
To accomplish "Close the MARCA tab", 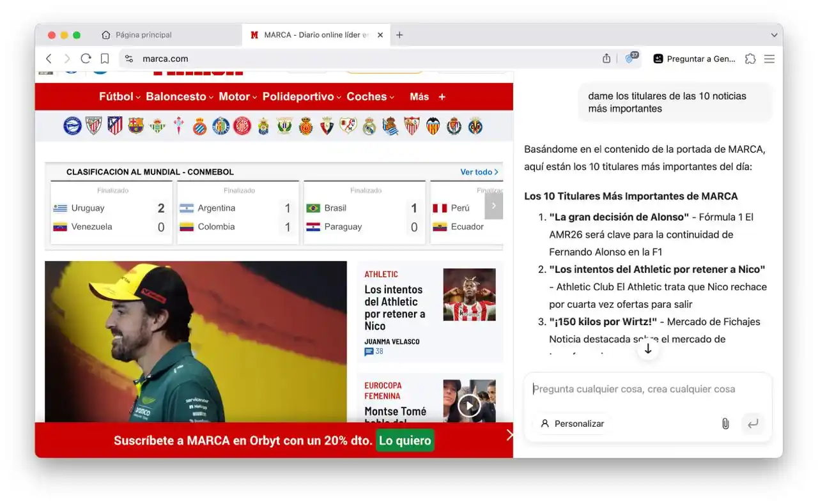I will 380,35.
